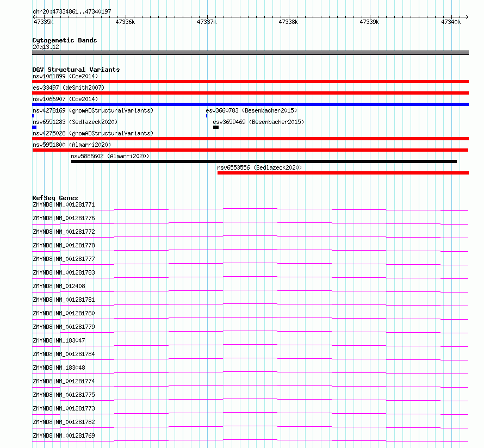Open the RefSeq Genes track heading
Image resolution: width=484 pixels, height=448 pixels.
tap(55, 198)
